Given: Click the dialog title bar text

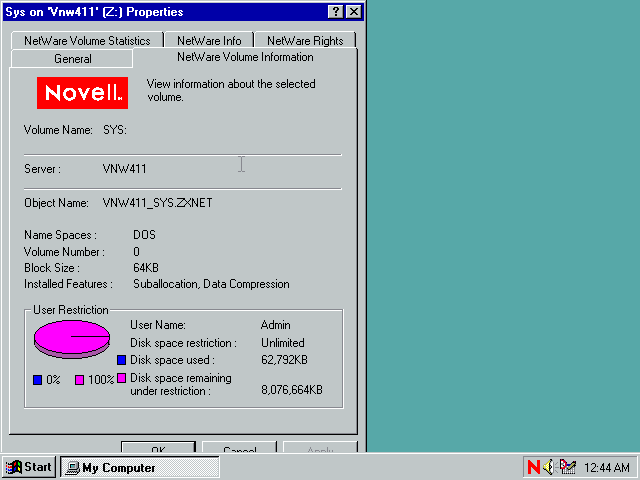Looking at the screenshot, I should click(x=94, y=12).
